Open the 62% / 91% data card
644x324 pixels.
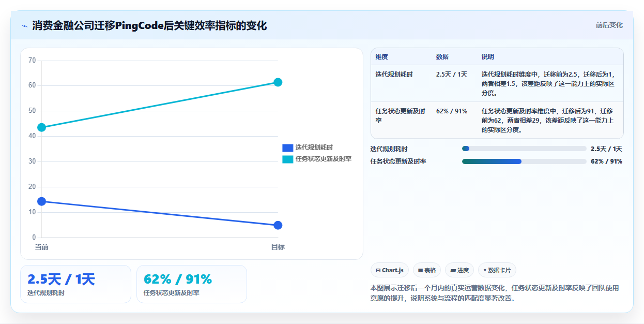click(192, 284)
